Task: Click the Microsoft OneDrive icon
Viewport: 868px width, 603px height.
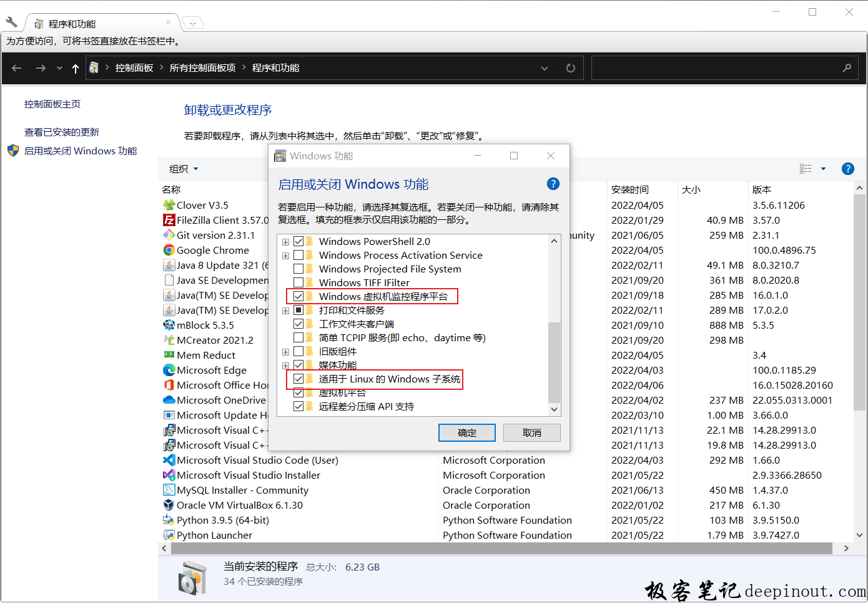Action: (x=169, y=400)
